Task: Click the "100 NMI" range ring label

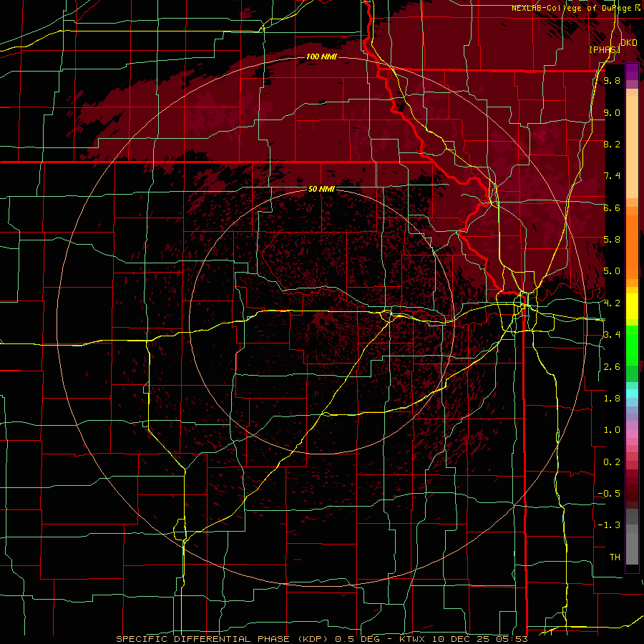Action: (x=321, y=57)
